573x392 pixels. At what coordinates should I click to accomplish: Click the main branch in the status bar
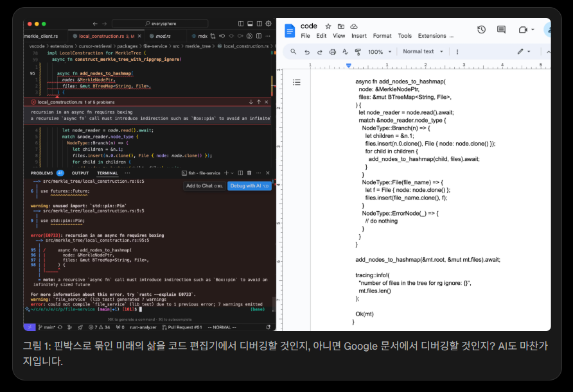[x=47, y=327]
